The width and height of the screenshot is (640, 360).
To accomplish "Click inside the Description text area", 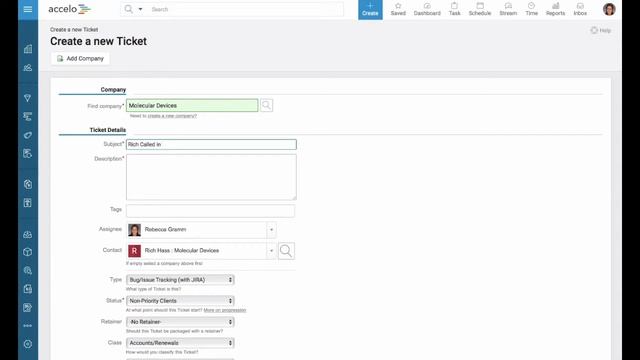I will (211, 177).
